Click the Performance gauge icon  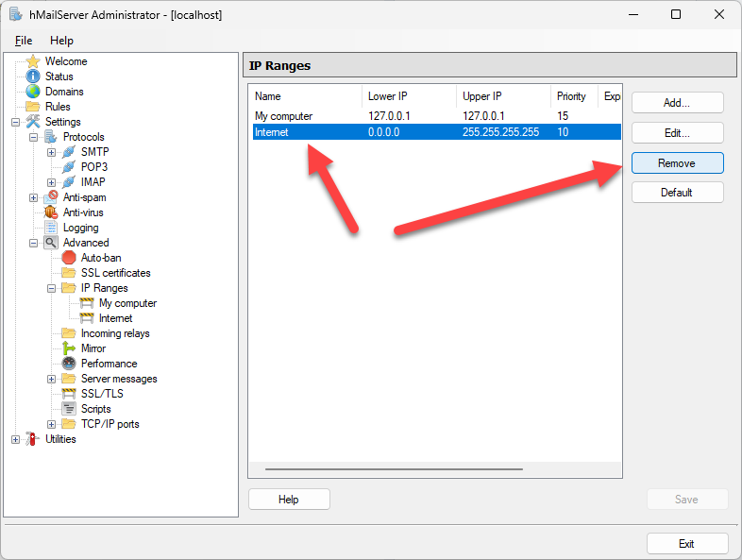(69, 364)
